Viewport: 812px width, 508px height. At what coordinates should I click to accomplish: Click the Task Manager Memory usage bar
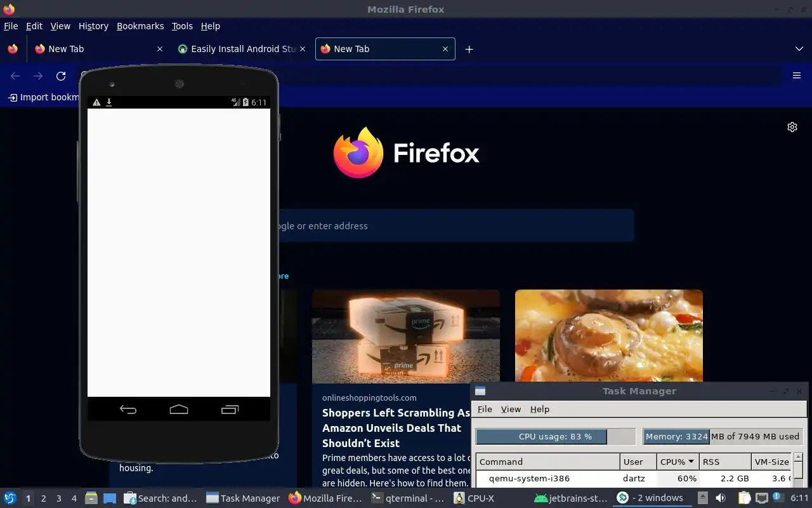click(x=723, y=436)
